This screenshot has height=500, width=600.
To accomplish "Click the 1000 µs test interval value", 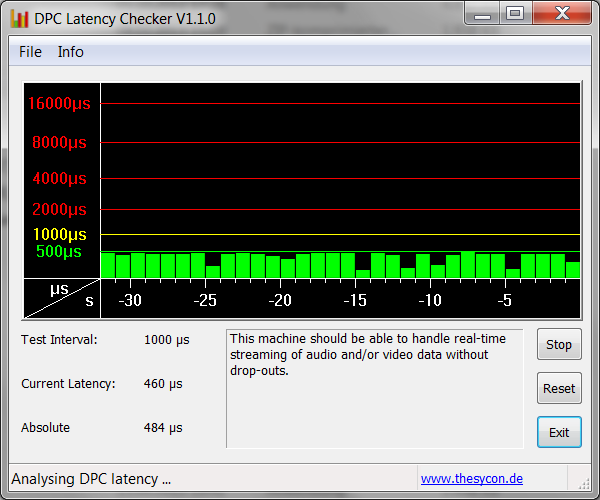I will [166, 340].
